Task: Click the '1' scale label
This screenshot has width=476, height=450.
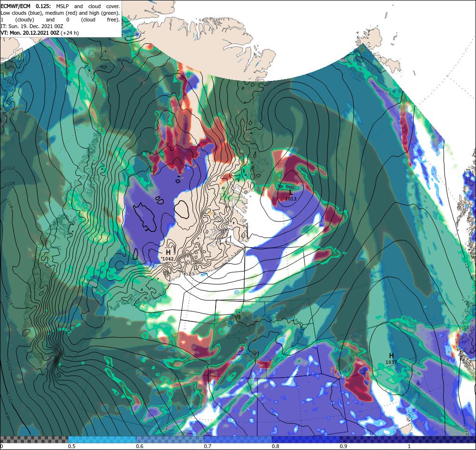Action: (409, 446)
